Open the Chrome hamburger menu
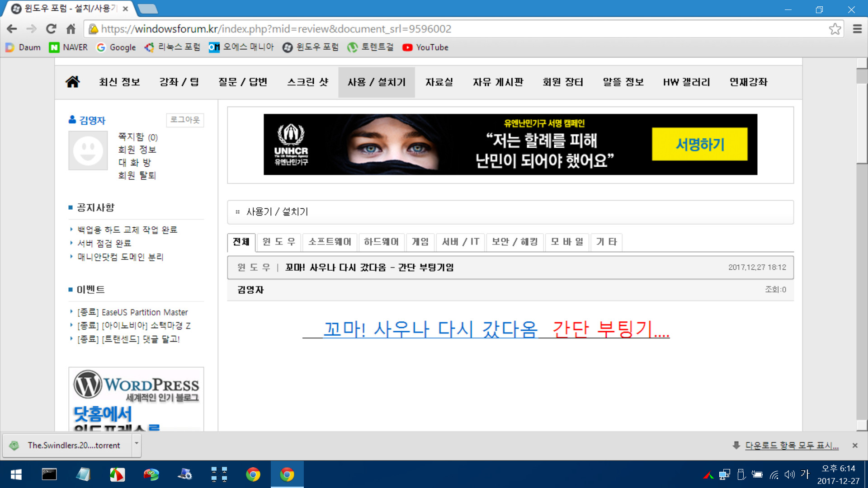The width and height of the screenshot is (868, 488). (x=857, y=29)
